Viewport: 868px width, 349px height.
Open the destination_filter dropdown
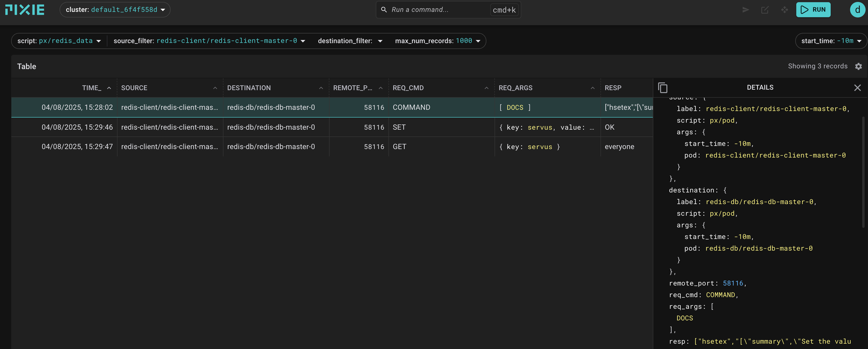click(x=350, y=41)
